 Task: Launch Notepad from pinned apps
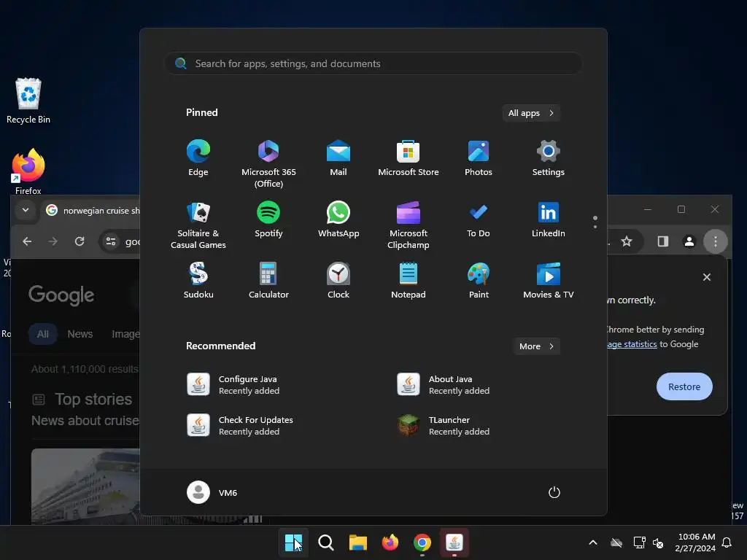409,281
